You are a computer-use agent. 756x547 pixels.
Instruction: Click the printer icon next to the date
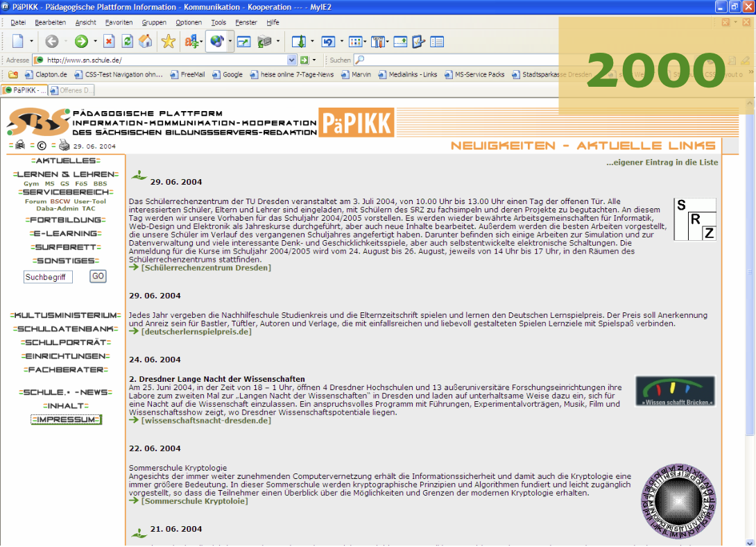pos(64,144)
